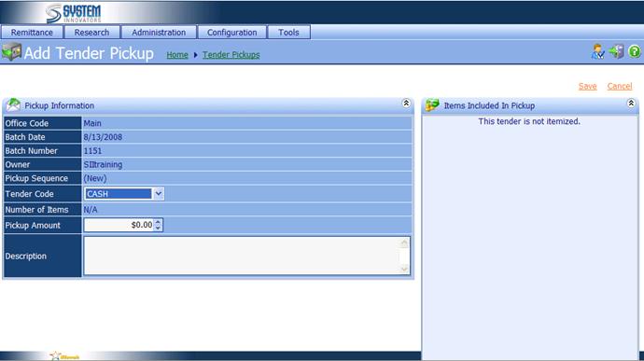This screenshot has width=644, height=361.
Task: Collapse the Items Included In Pickup panel
Action: coord(631,104)
